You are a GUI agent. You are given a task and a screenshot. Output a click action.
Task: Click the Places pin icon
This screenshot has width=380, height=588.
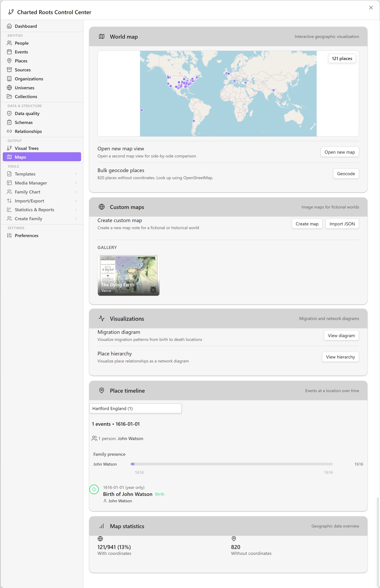point(9,61)
